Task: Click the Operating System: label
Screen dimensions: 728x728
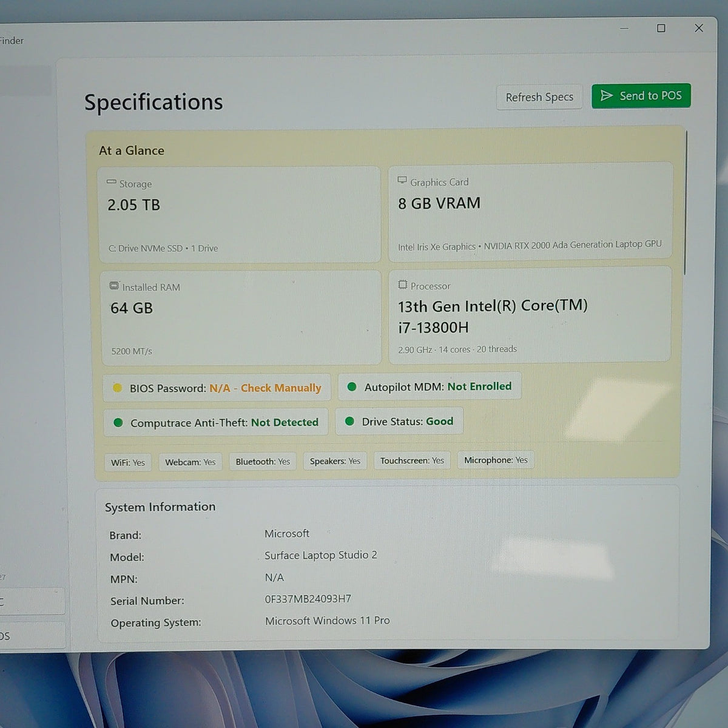Action: pos(156,622)
